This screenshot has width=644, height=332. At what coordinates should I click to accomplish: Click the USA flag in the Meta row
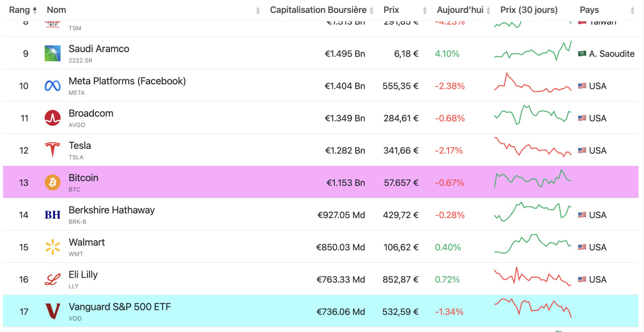click(582, 86)
